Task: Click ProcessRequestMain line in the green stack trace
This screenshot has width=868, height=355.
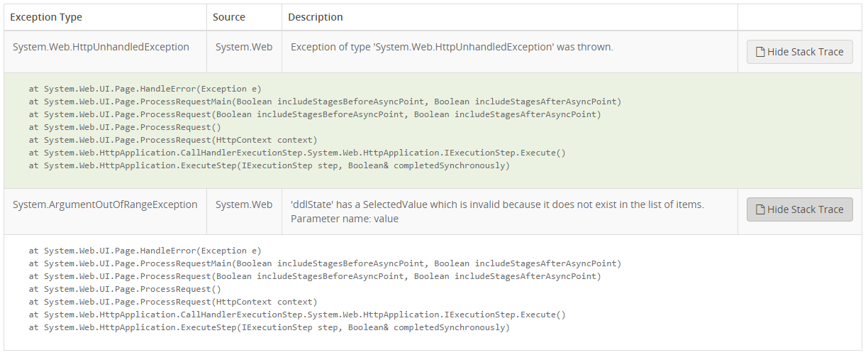Action: (325, 102)
